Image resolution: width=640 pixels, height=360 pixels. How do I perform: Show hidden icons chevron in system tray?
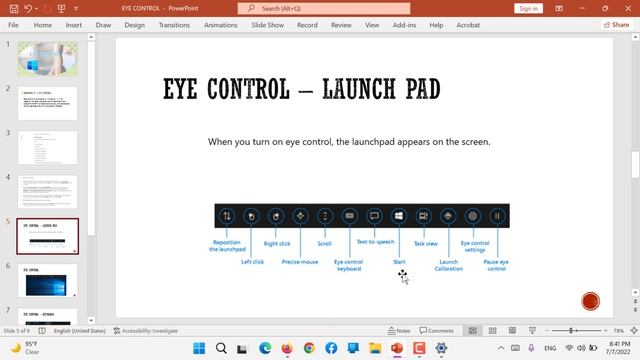pos(501,348)
